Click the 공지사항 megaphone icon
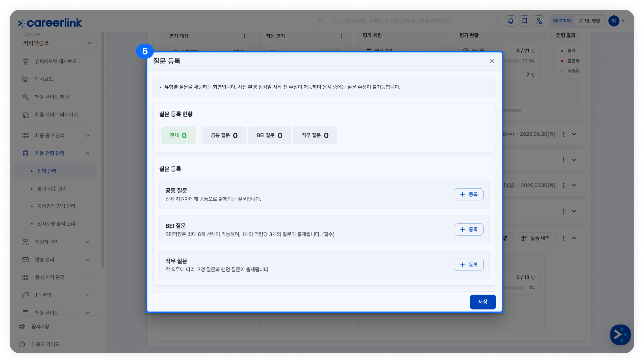This screenshot has height=363, width=644. (x=22, y=326)
